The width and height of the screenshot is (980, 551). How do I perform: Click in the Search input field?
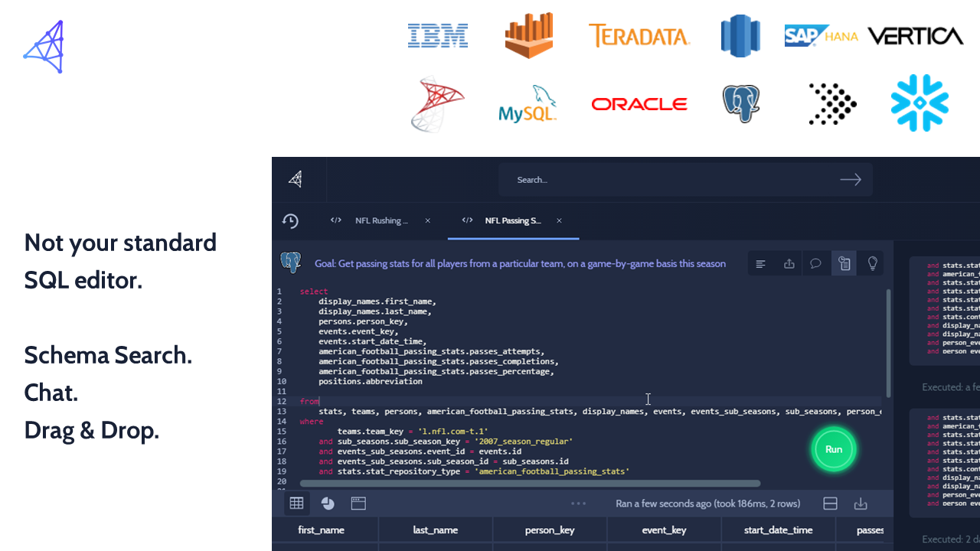coord(666,180)
